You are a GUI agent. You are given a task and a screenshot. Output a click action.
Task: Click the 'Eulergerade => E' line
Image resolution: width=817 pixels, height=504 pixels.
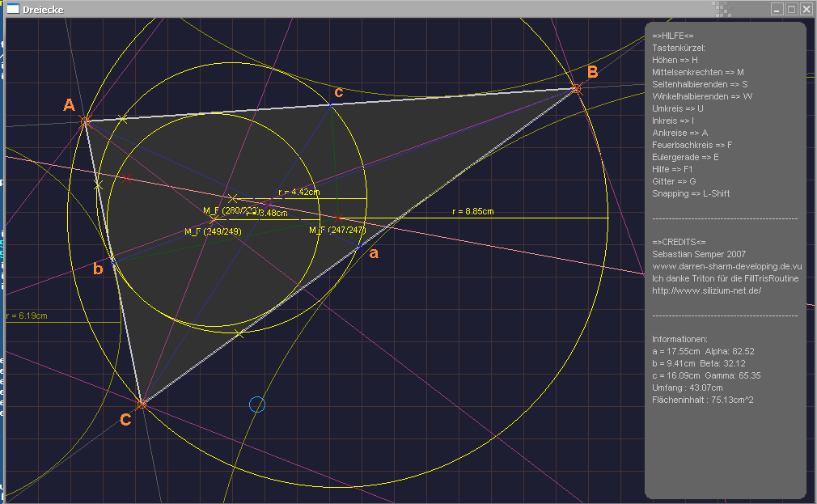tap(685, 157)
